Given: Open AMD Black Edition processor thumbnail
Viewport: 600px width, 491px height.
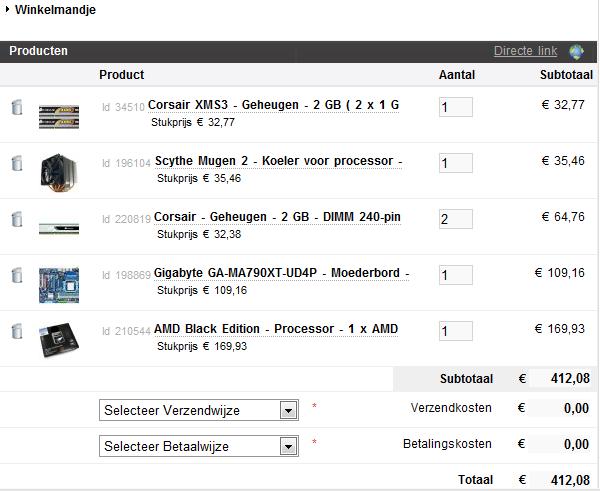Looking at the screenshot, I should 59,340.
